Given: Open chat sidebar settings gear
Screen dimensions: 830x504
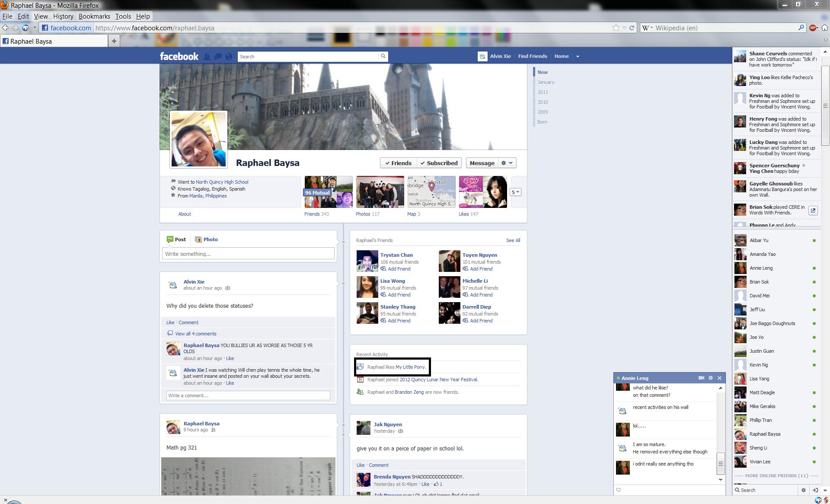Looking at the screenshot, I should pos(804,490).
